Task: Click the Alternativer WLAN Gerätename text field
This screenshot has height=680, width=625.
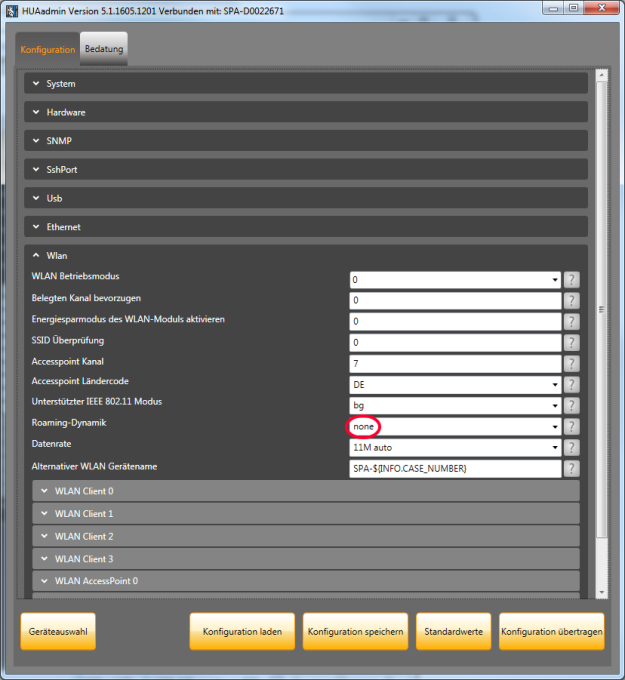Action: [455, 469]
